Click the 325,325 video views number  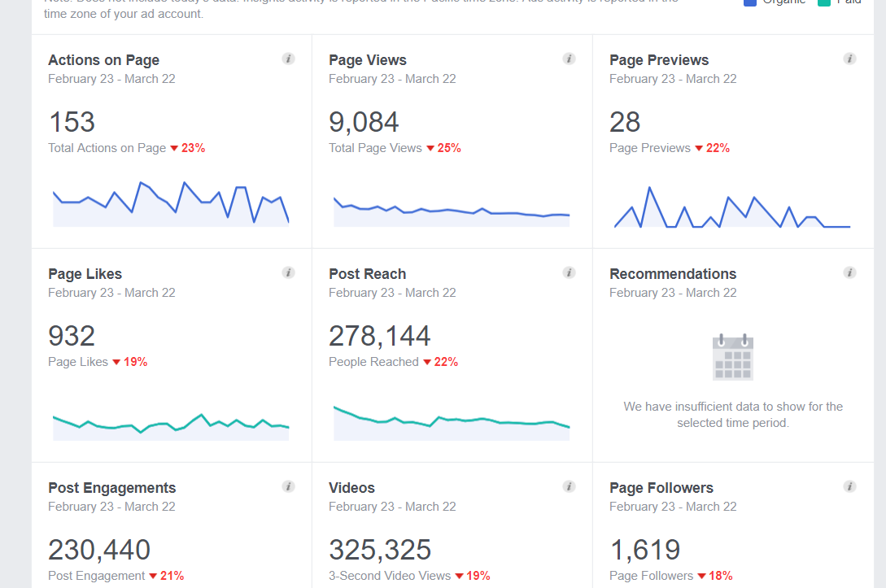(380, 550)
